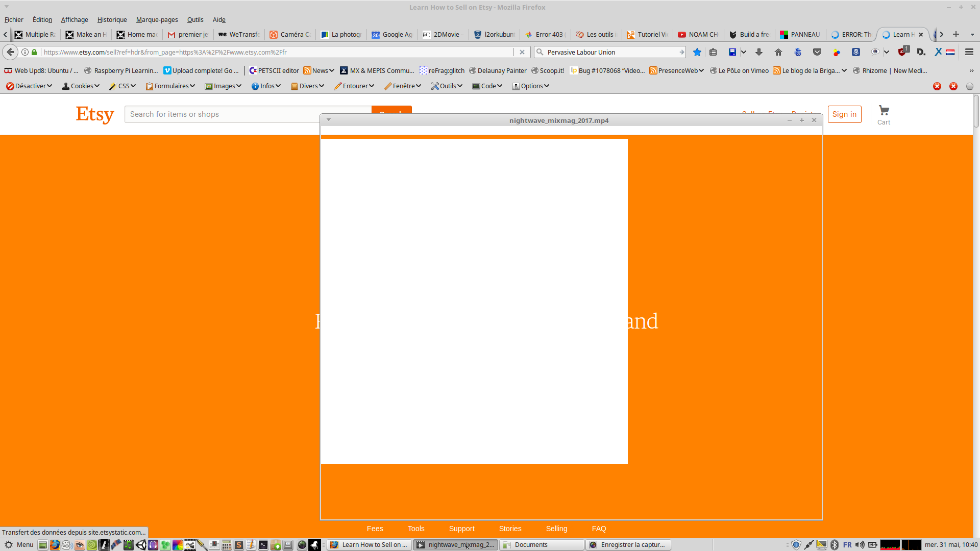Expand the Formulaires dropdown menu

pyautogui.click(x=170, y=86)
